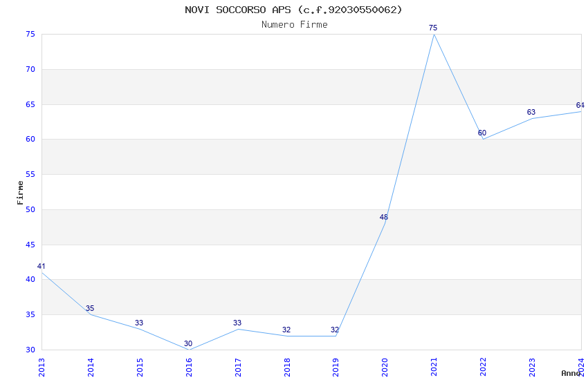Click the x-axis year label 2017
588x380 pixels.
tap(238, 368)
